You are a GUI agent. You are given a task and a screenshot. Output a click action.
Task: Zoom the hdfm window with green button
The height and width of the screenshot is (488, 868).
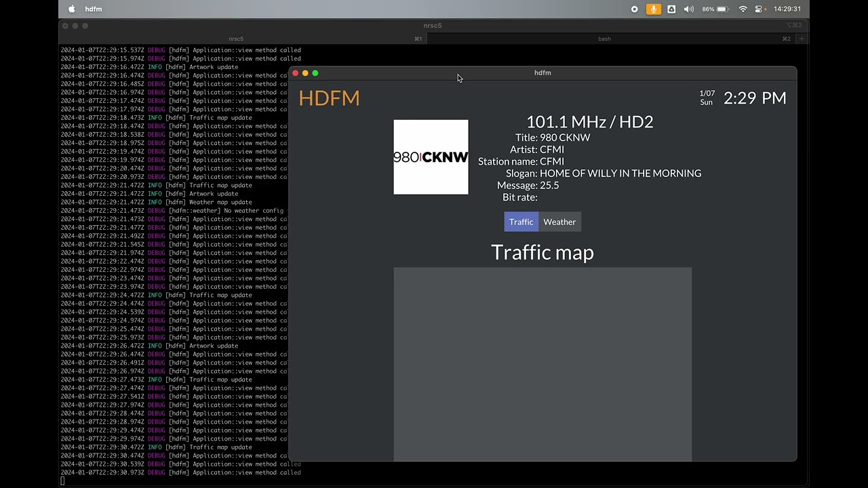point(315,73)
